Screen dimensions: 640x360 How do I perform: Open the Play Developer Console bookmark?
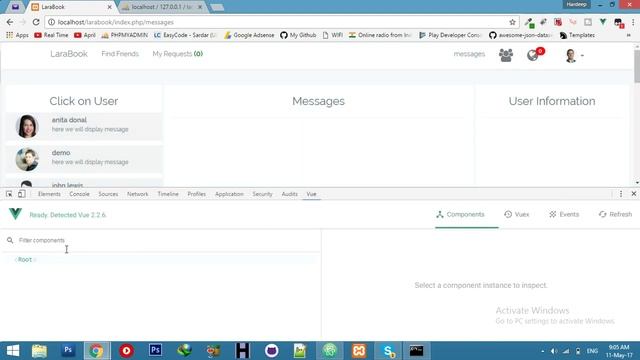[x=451, y=35]
